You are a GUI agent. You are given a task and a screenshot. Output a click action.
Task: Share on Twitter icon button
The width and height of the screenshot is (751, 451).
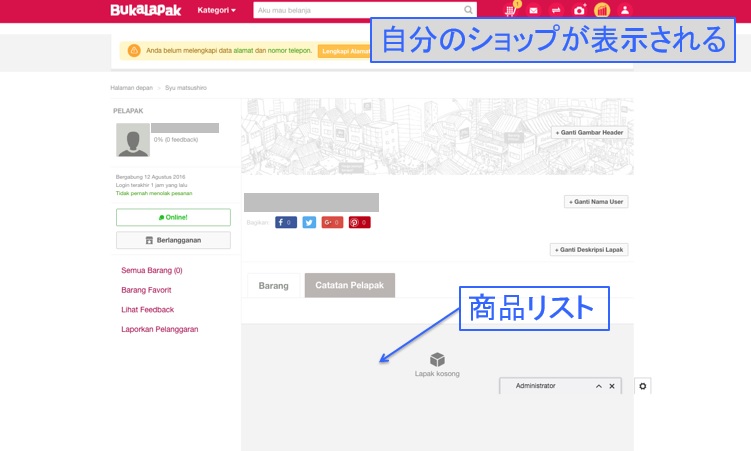pos(309,222)
